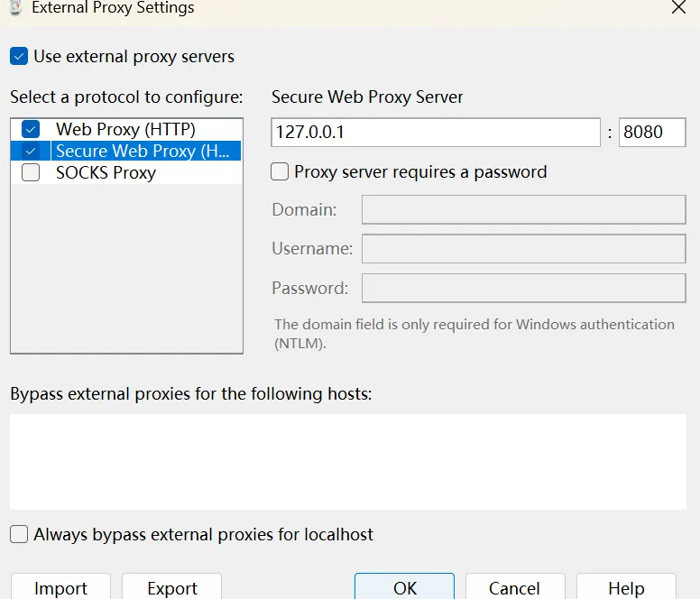Click the Domain input field

(x=523, y=209)
